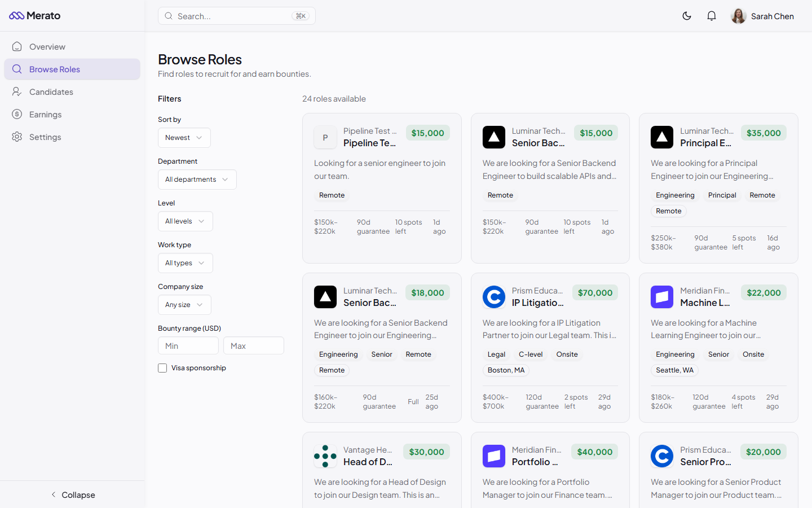Select Browse Roles in the sidebar
Image resolution: width=812 pixels, height=508 pixels.
click(x=55, y=69)
